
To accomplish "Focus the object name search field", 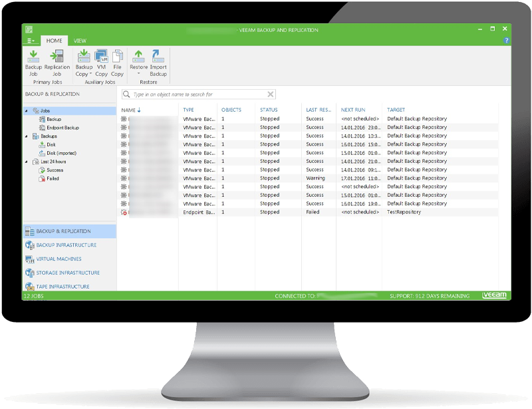I will 198,94.
